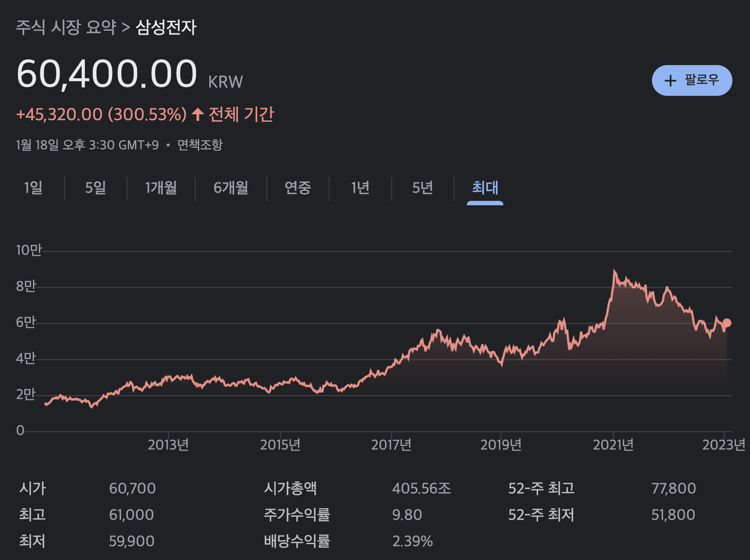The width and height of the screenshot is (750, 560).
Task: Click the current price dot on chart
Action: pyautogui.click(x=727, y=323)
